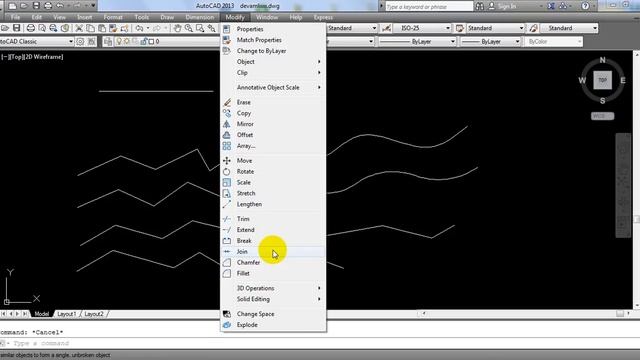Click the Multileader Style icon

coord(533,28)
